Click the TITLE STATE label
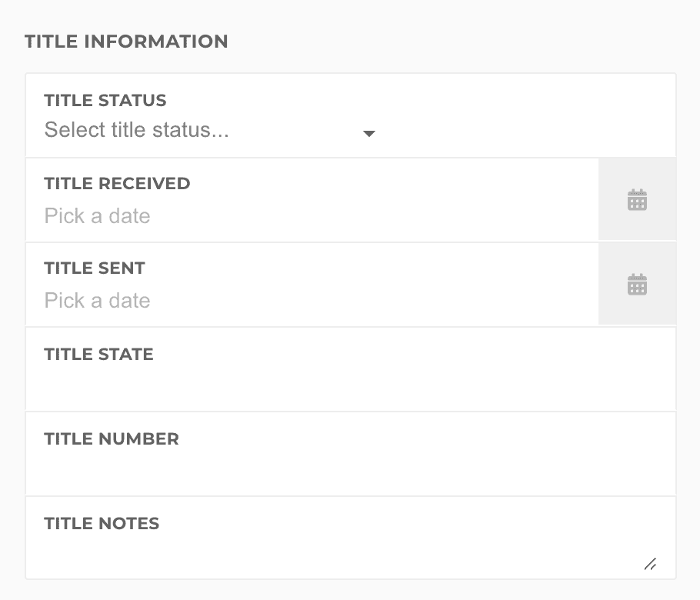Viewport: 700px width, 600px height. (99, 354)
